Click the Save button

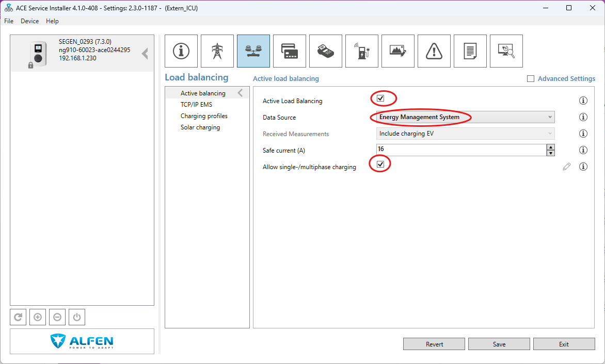point(499,344)
